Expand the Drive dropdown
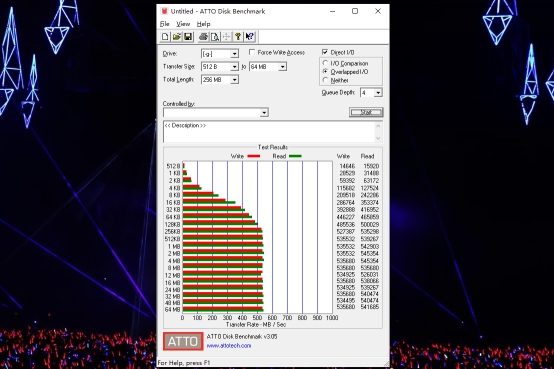The height and width of the screenshot is (369, 554). pos(234,54)
